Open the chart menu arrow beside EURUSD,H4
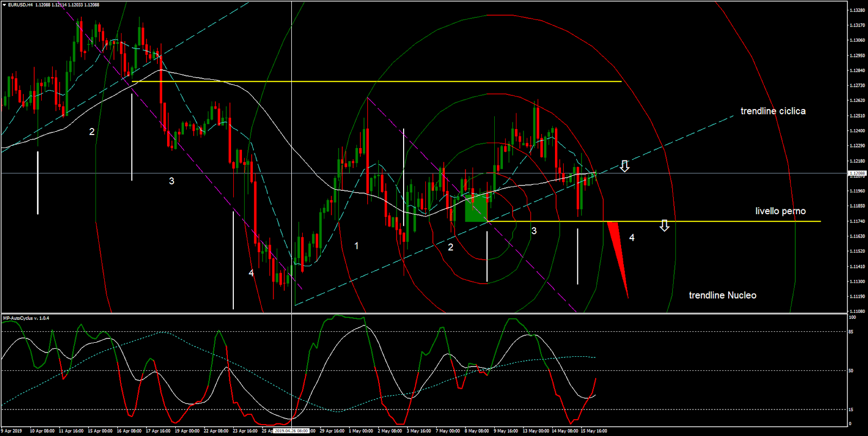The height and width of the screenshot is (436, 868). [4, 5]
